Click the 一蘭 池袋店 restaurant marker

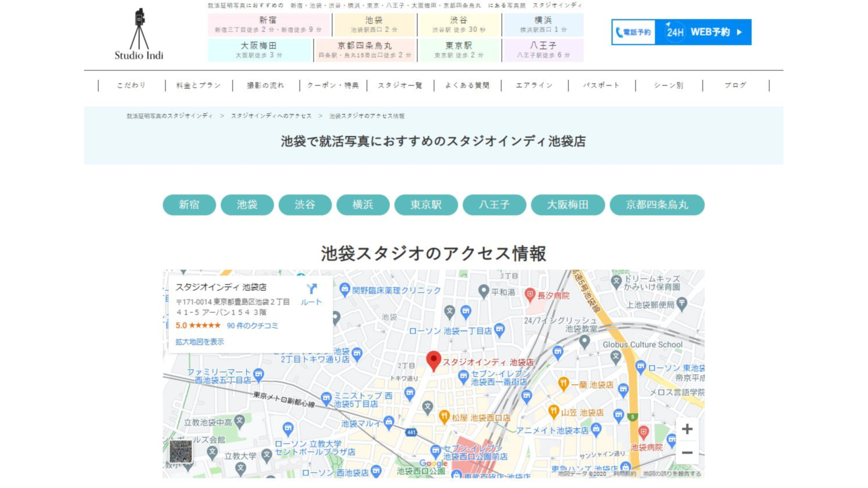click(563, 384)
